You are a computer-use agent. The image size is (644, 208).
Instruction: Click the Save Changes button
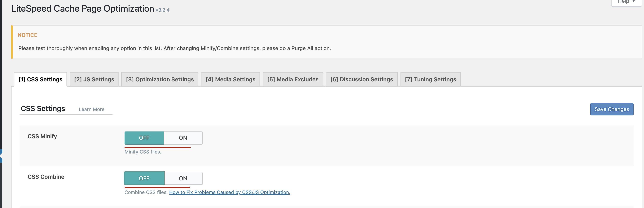(612, 109)
